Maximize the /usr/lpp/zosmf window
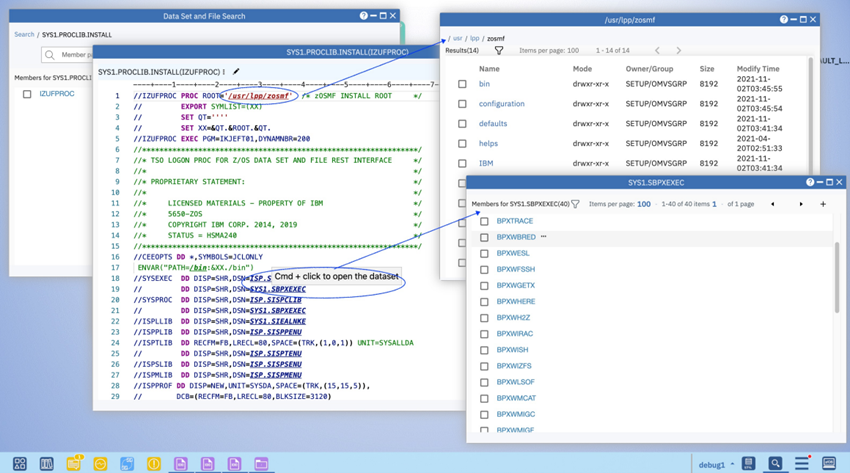850x473 pixels. pyautogui.click(x=803, y=20)
